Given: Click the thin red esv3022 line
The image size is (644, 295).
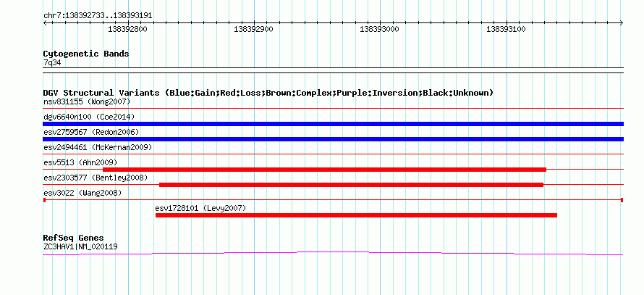Looking at the screenshot, I should pyautogui.click(x=333, y=200).
